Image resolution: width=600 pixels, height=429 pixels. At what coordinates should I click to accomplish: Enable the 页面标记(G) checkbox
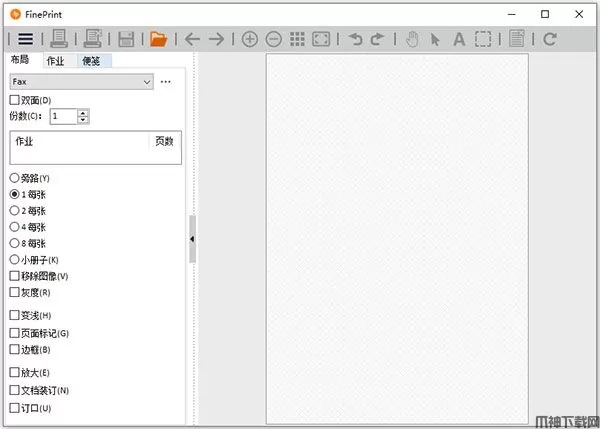[15, 333]
